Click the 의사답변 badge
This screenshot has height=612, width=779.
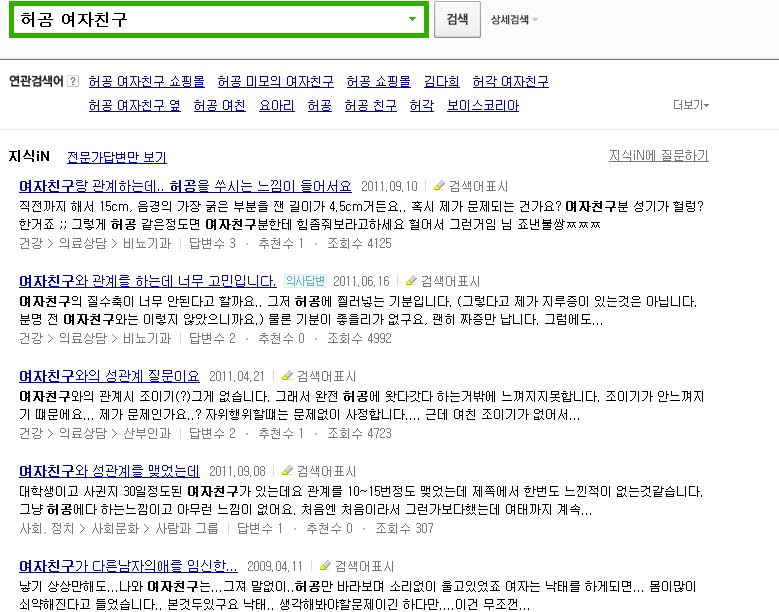[x=306, y=281]
